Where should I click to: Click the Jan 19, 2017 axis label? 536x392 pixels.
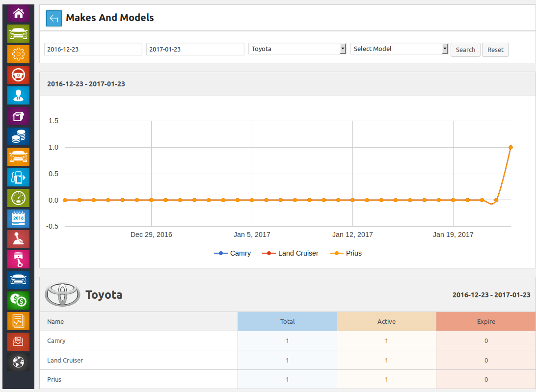pos(453,235)
